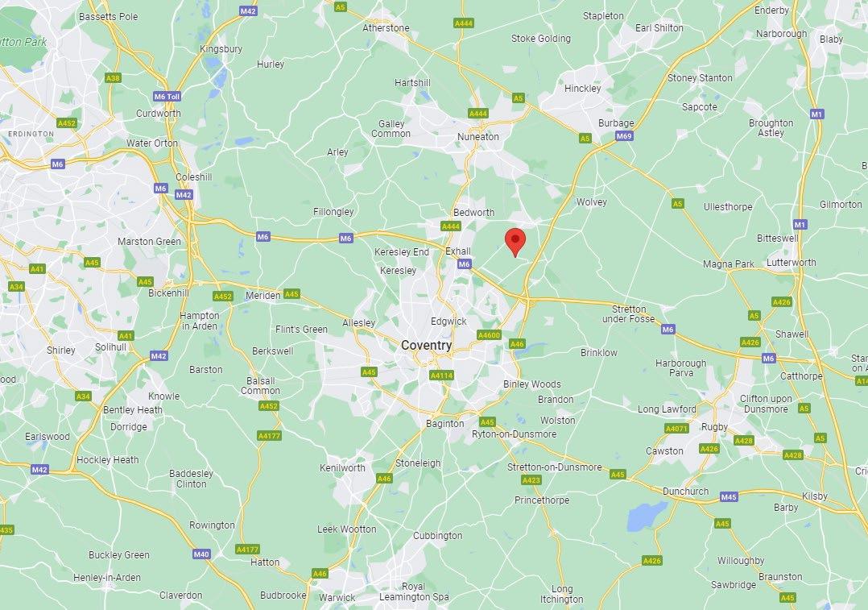Select the Coventry city label
Screen dimensions: 868x610
click(x=426, y=345)
